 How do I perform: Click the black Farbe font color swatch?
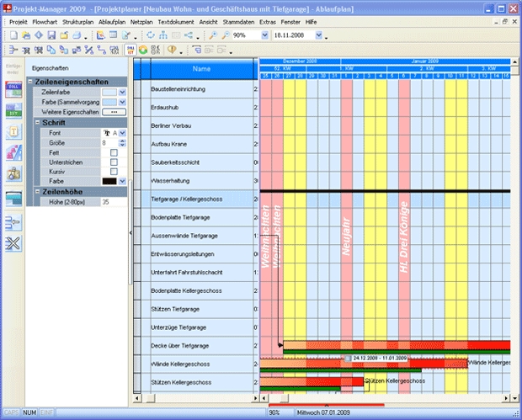[109, 181]
